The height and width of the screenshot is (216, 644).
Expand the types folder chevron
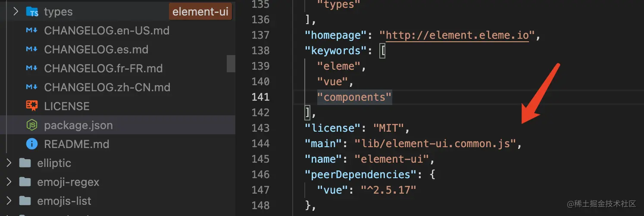click(16, 11)
